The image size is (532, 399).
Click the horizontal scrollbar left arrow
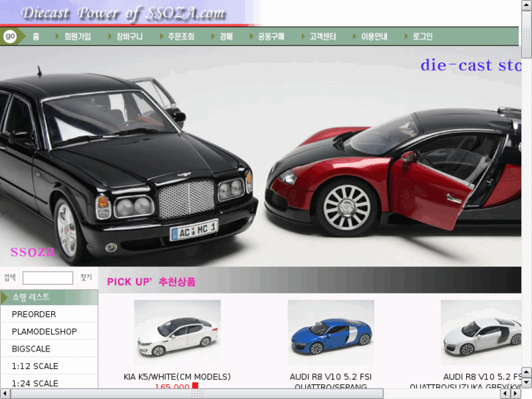(4, 394)
